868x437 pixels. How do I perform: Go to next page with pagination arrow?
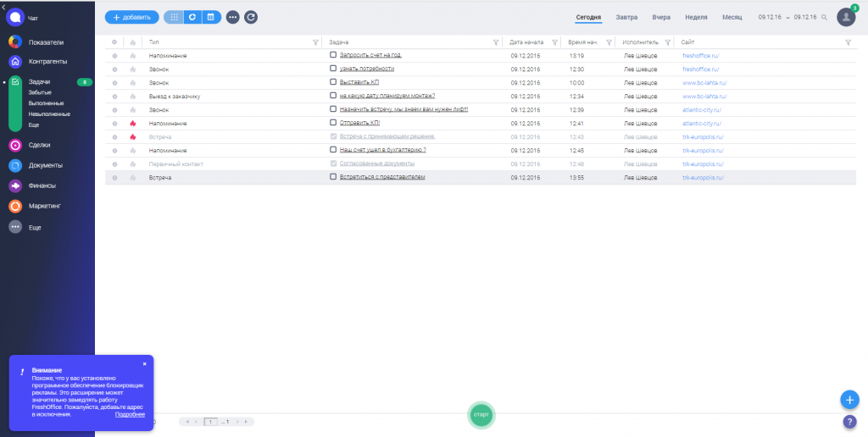coord(238,422)
